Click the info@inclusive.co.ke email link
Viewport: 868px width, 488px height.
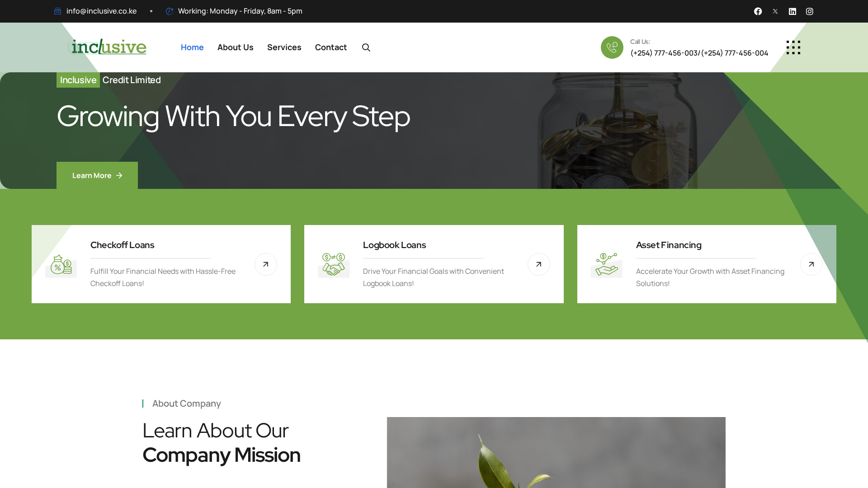pyautogui.click(x=101, y=11)
